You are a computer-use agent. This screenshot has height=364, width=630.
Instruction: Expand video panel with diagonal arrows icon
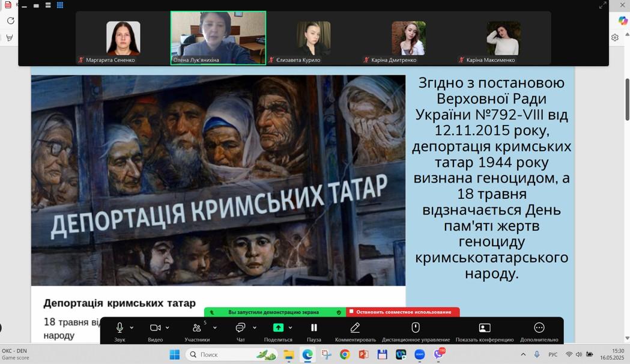603,5
